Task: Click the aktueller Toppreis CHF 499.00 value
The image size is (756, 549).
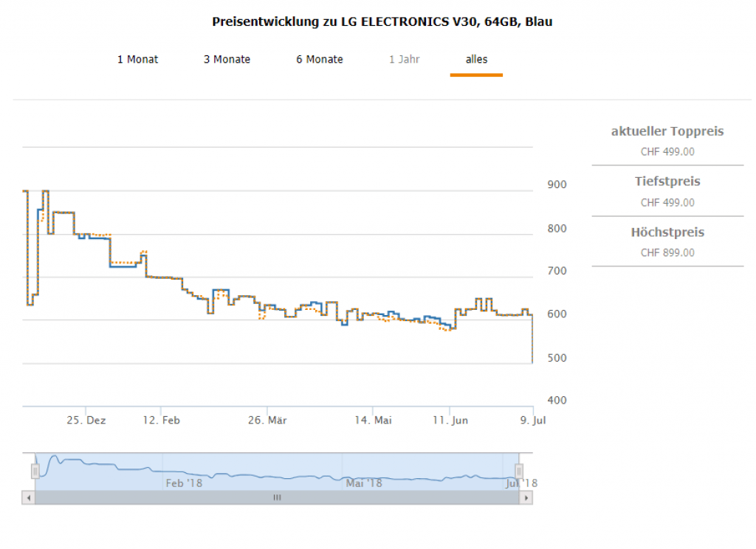Action: [x=667, y=152]
